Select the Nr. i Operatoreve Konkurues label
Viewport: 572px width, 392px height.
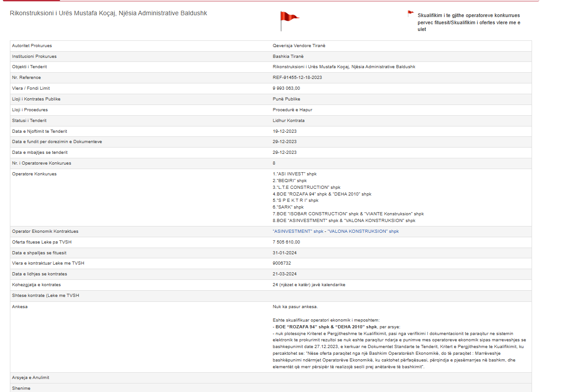(x=42, y=163)
